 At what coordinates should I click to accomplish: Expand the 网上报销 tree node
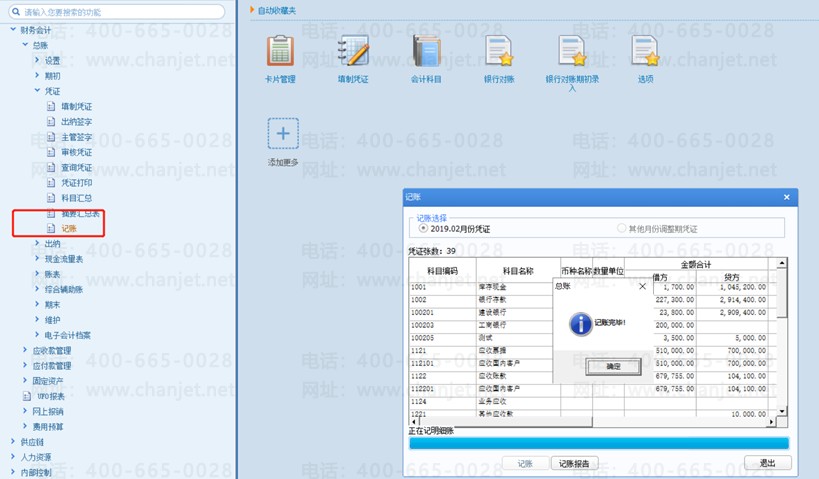[x=25, y=411]
